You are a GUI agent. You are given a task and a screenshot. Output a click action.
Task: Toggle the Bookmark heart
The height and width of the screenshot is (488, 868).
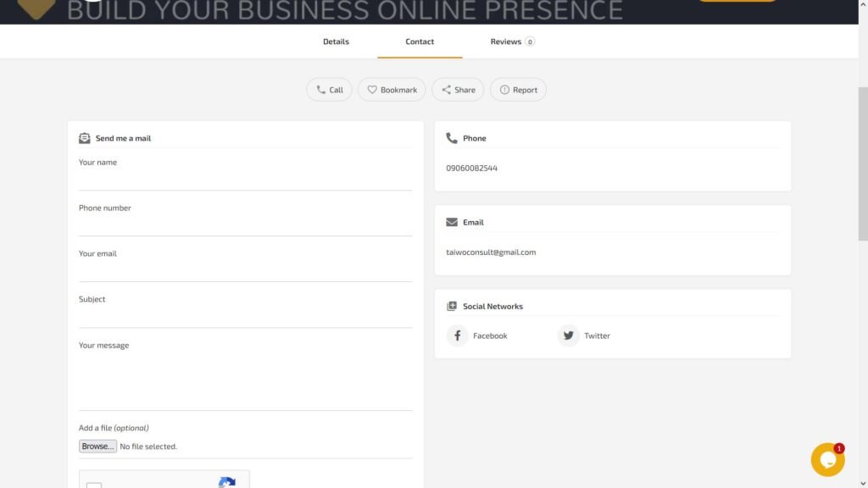coord(372,89)
